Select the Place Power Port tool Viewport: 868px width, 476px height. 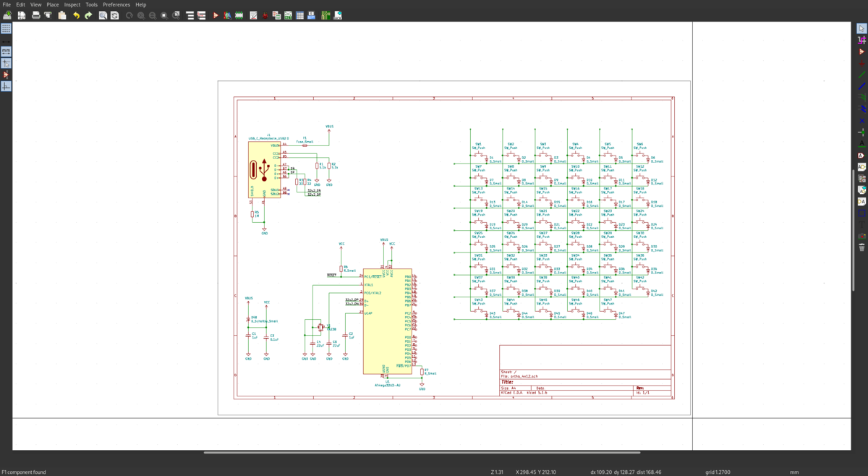tap(861, 64)
